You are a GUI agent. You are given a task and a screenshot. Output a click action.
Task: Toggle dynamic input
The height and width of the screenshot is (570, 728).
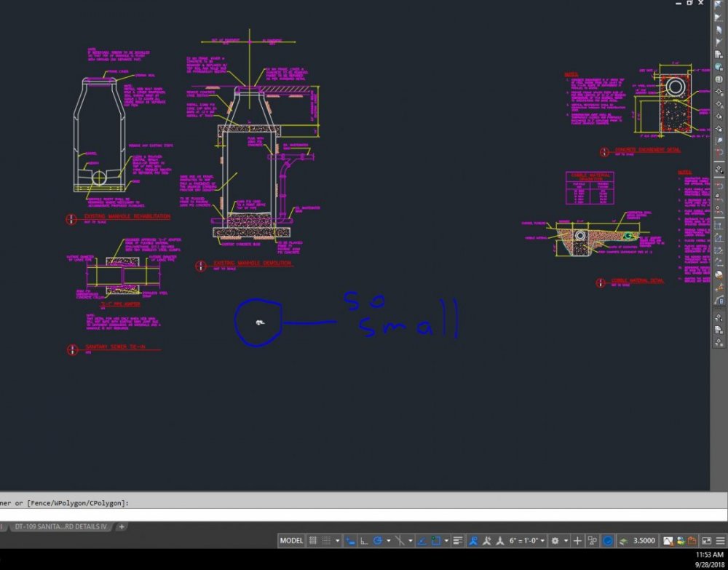pyautogui.click(x=351, y=540)
